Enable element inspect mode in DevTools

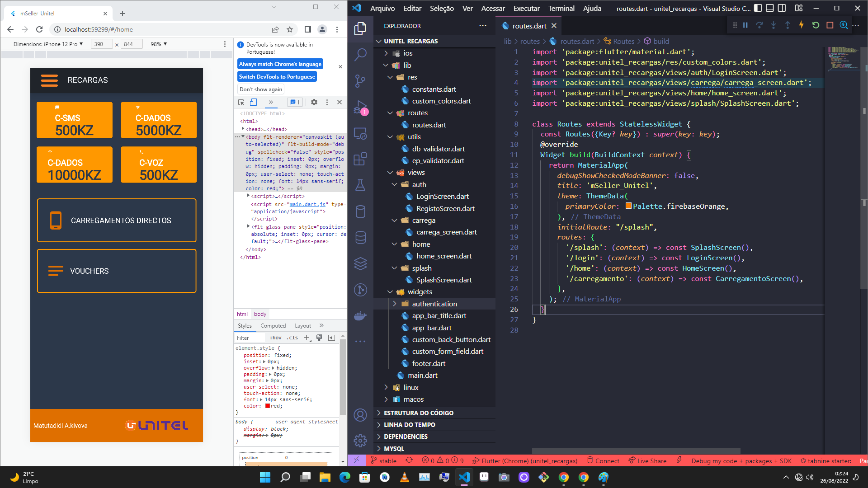point(241,103)
